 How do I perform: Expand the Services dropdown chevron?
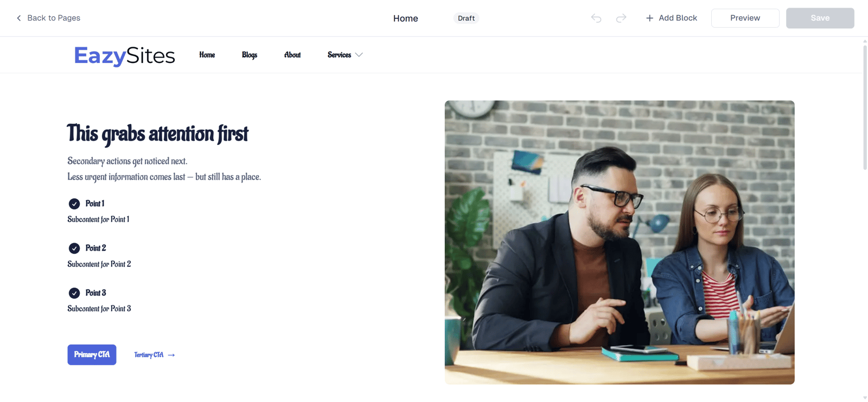coord(359,55)
